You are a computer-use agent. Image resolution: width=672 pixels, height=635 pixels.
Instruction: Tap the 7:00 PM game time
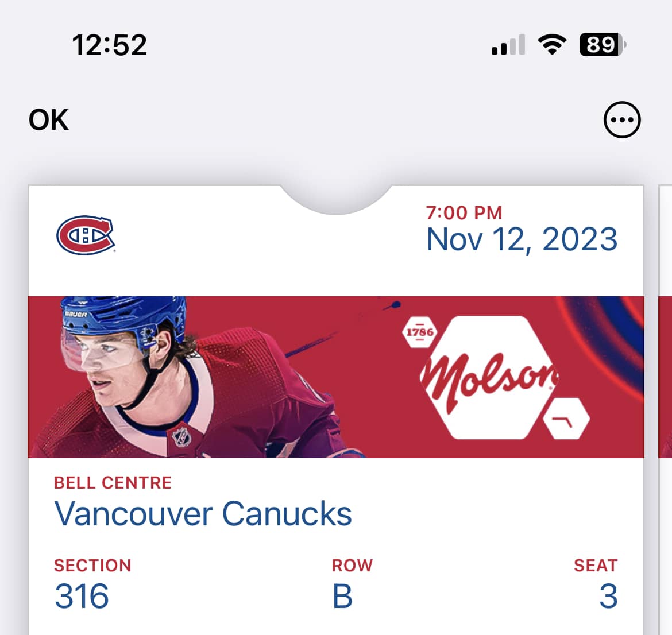(x=464, y=213)
